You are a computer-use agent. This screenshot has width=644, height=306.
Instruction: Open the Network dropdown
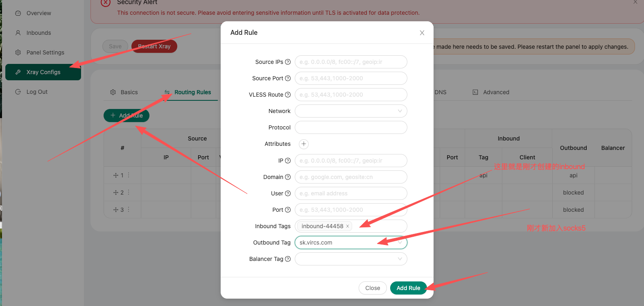coord(351,111)
